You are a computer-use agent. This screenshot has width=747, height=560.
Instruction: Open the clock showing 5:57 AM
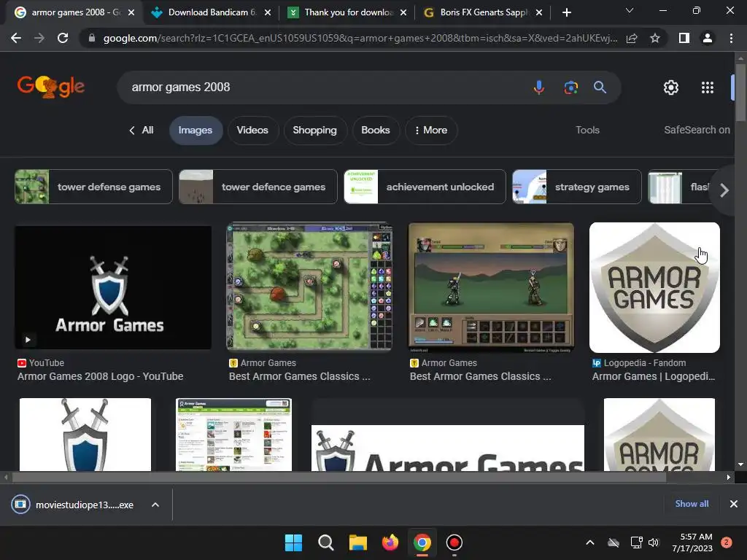693,542
